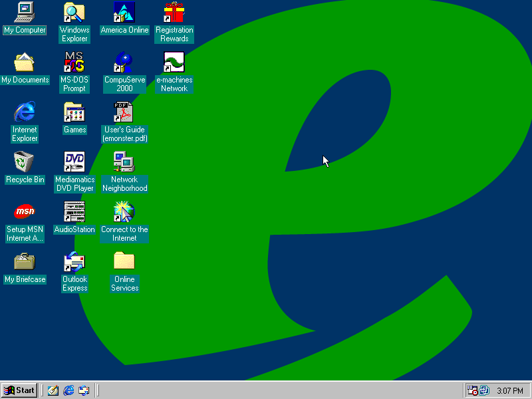Launch Internet Explorer from the Quick Launch bar

(x=68, y=390)
